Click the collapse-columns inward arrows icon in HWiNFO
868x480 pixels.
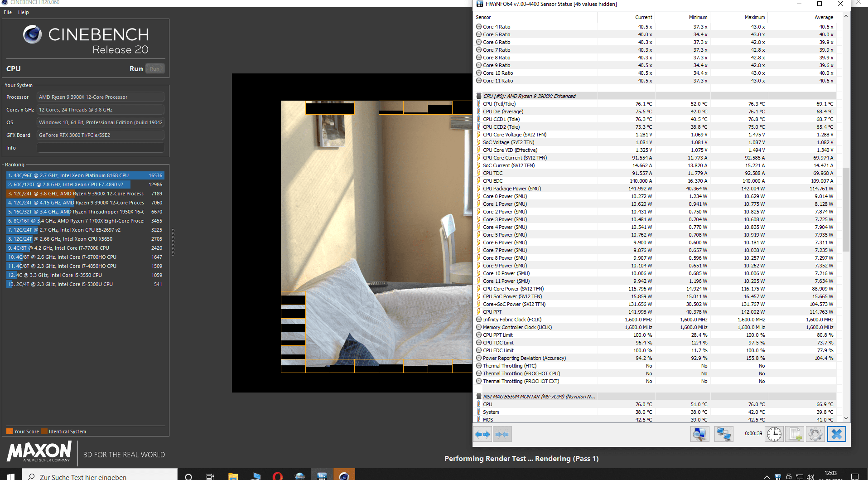coord(502,434)
